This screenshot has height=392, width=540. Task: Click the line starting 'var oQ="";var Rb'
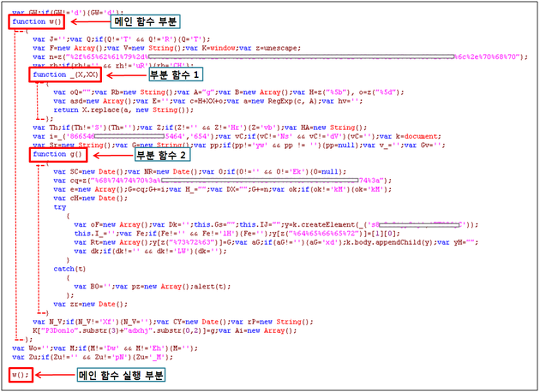click(229, 92)
